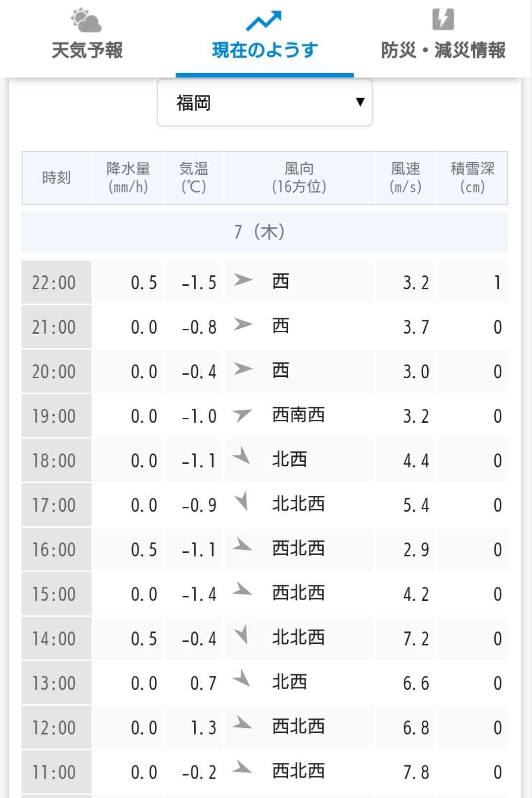Click the lightning disaster alert icon

(443, 20)
